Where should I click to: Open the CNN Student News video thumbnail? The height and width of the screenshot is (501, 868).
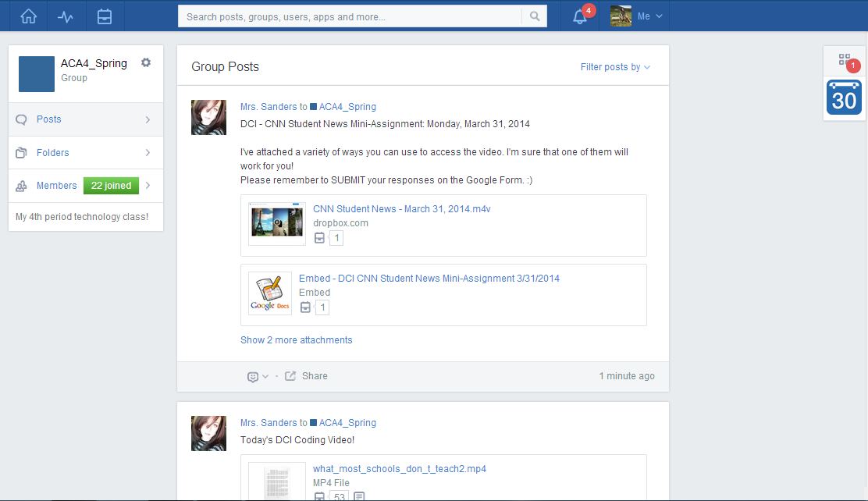click(277, 224)
